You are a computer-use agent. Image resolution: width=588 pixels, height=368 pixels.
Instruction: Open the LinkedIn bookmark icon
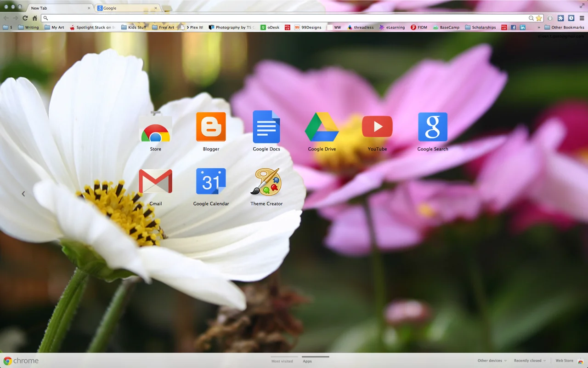523,27
